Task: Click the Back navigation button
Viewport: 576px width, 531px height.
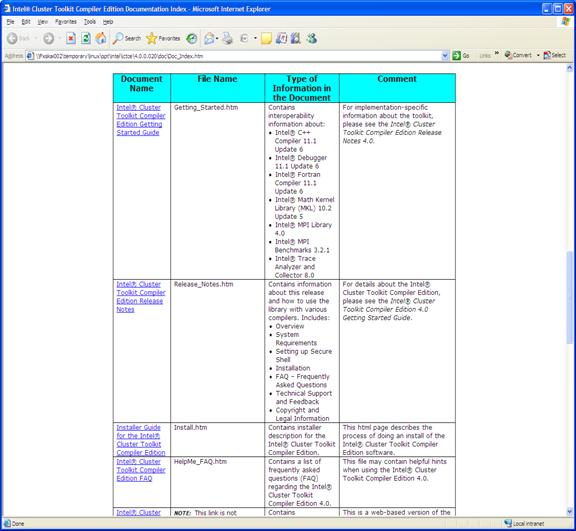Action: 18,38
